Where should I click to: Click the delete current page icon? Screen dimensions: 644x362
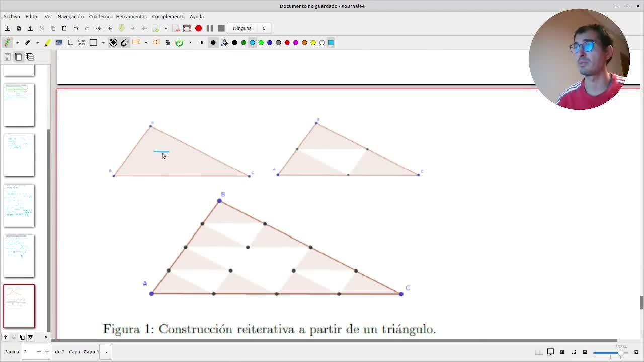pyautogui.click(x=176, y=28)
